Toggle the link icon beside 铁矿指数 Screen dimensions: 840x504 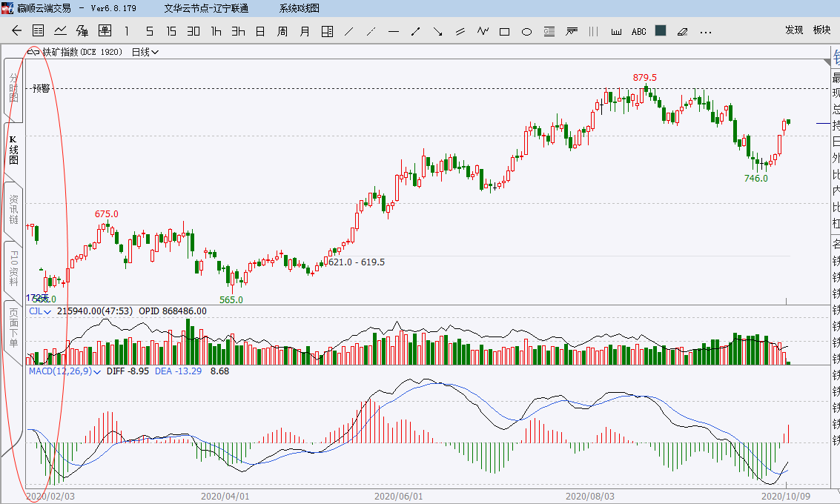(34, 52)
